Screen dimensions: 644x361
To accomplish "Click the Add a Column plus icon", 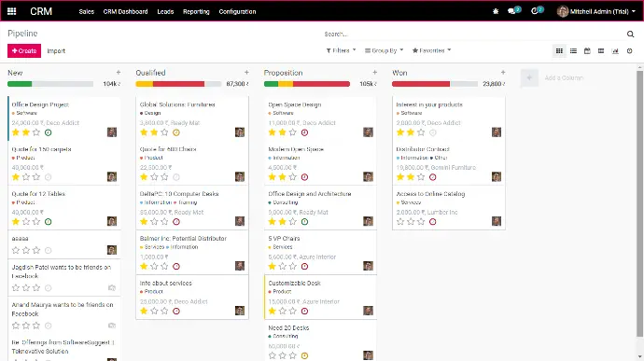I will [x=529, y=77].
